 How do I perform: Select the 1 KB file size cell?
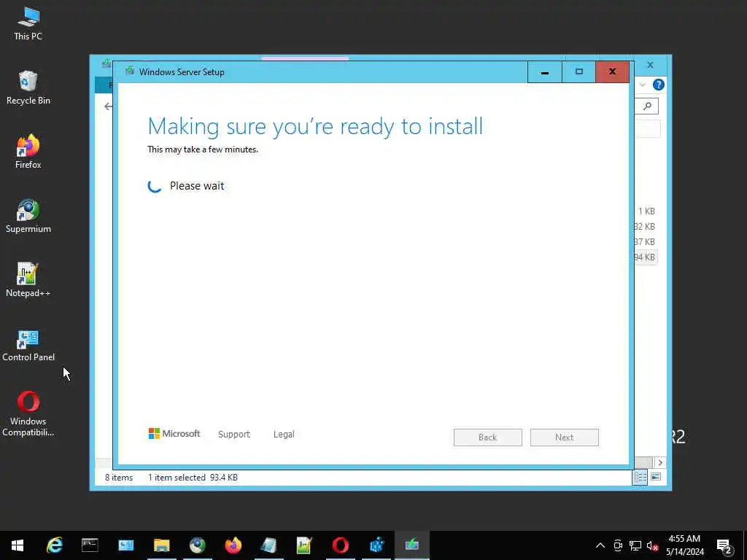tap(646, 211)
